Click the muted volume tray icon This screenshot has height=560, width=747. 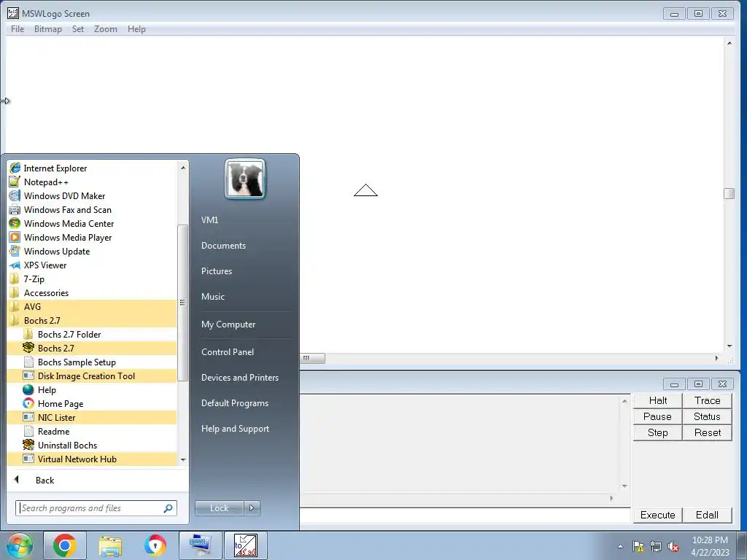pyautogui.click(x=673, y=546)
